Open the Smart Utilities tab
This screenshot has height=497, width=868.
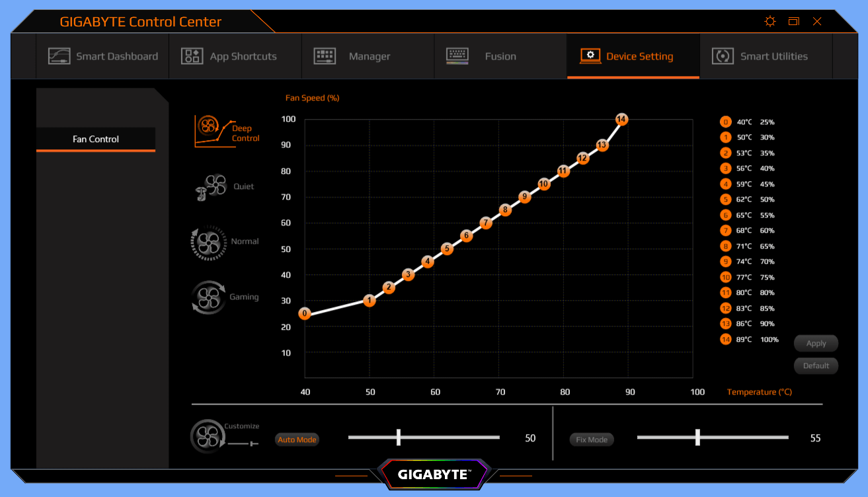766,56
